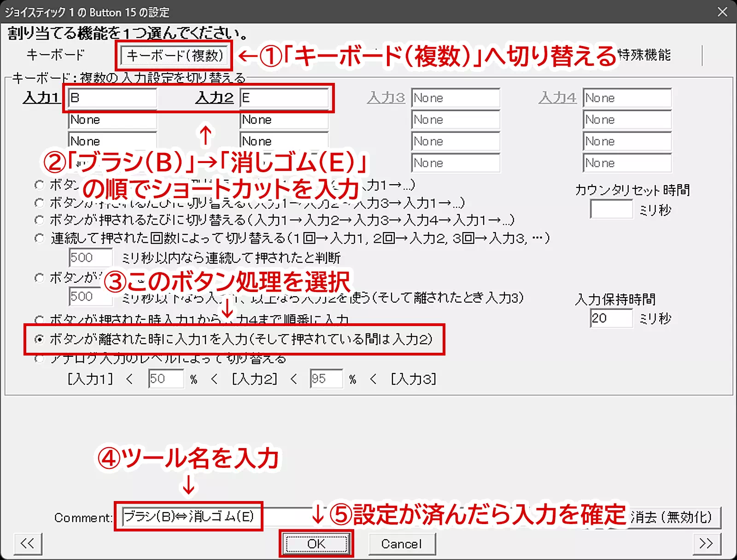Click the 500 field before ミリ秒以内なら連続して押されたと判断
Image resolution: width=737 pixels, height=560 pixels.
coord(90,258)
